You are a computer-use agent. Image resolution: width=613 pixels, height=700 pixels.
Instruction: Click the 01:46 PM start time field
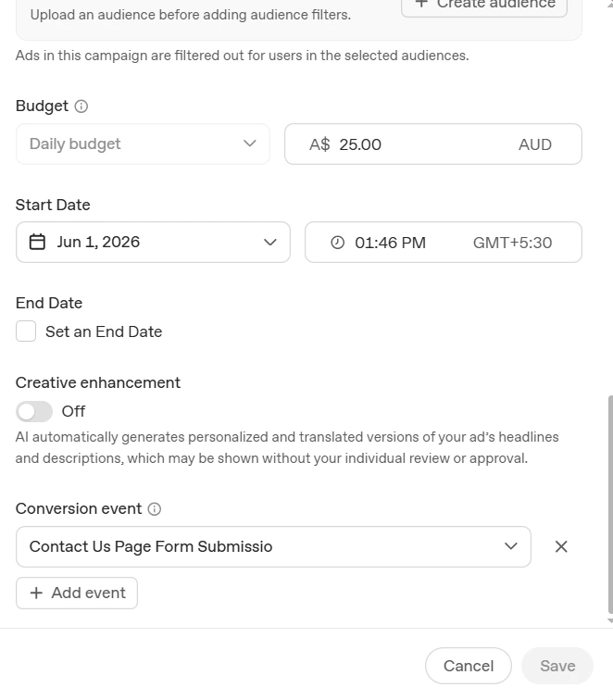pyautogui.click(x=444, y=242)
